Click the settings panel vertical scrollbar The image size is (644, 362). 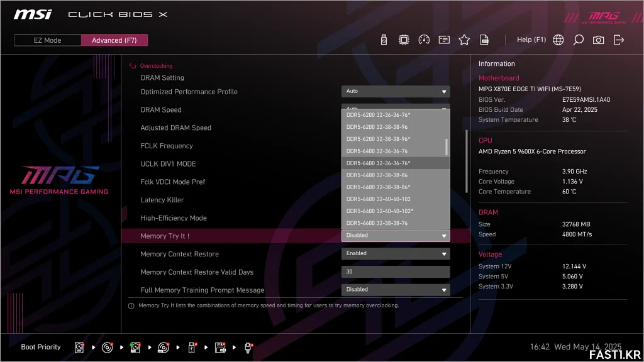467,162
